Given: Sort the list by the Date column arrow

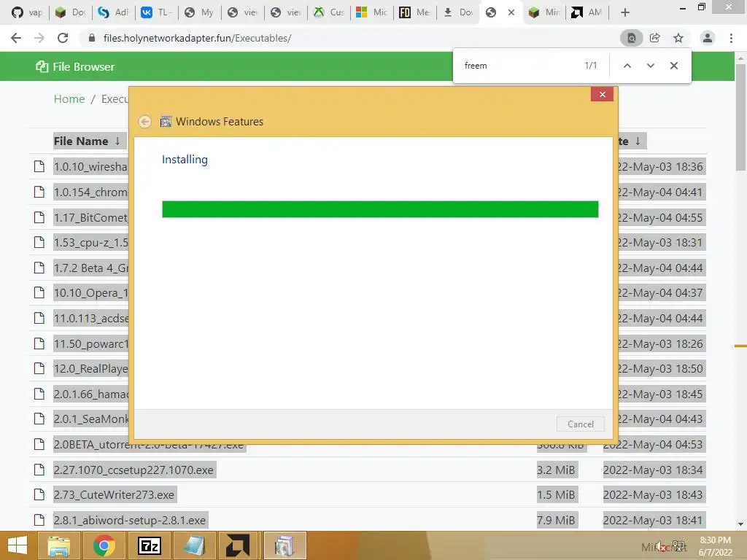Looking at the screenshot, I should tap(638, 141).
